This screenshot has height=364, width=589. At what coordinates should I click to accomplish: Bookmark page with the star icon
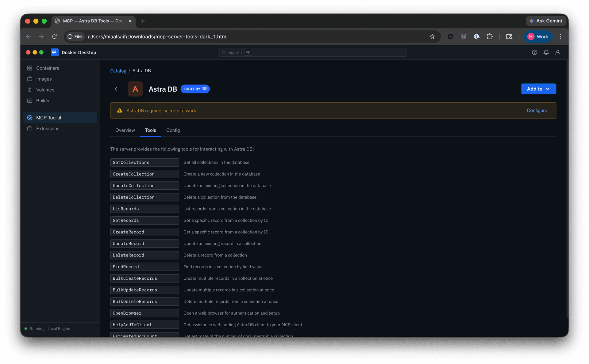coord(432,37)
